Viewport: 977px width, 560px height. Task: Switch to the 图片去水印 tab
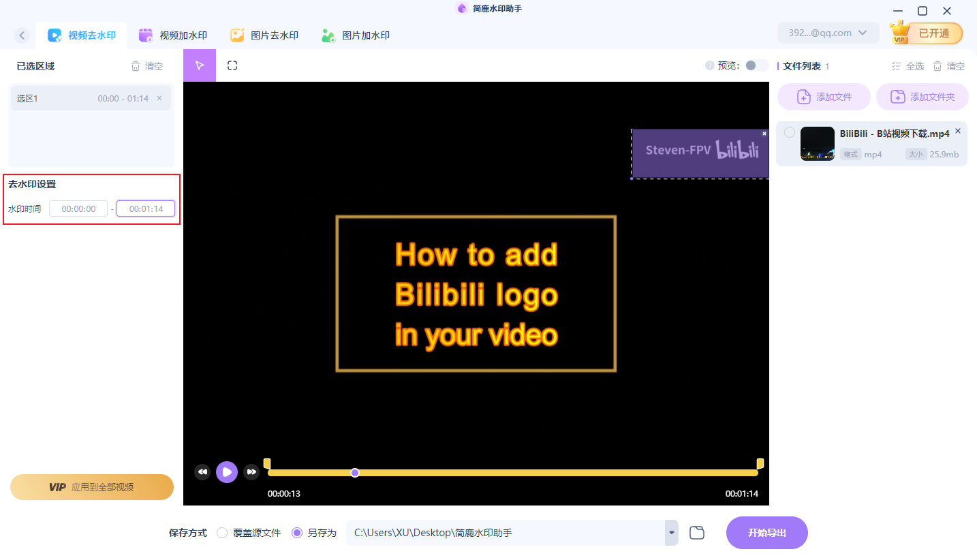point(264,35)
